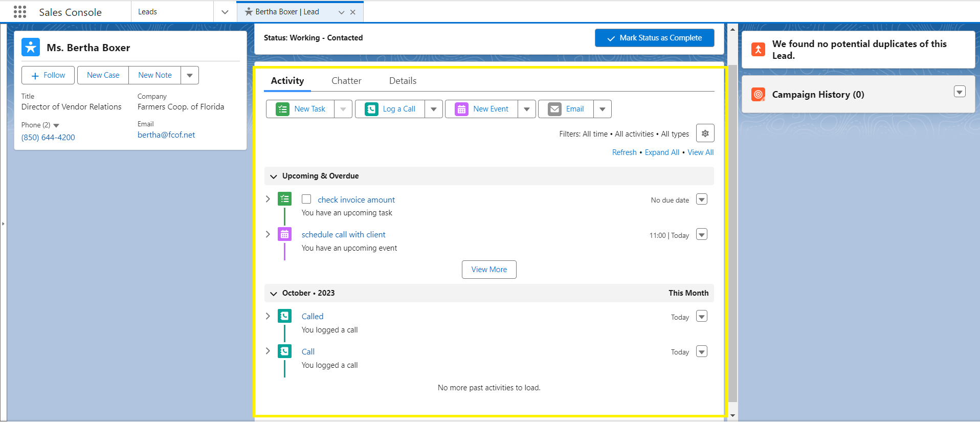Viewport: 980px width, 422px height.
Task: Close the Bertha Boxer lead tab
Action: point(353,12)
